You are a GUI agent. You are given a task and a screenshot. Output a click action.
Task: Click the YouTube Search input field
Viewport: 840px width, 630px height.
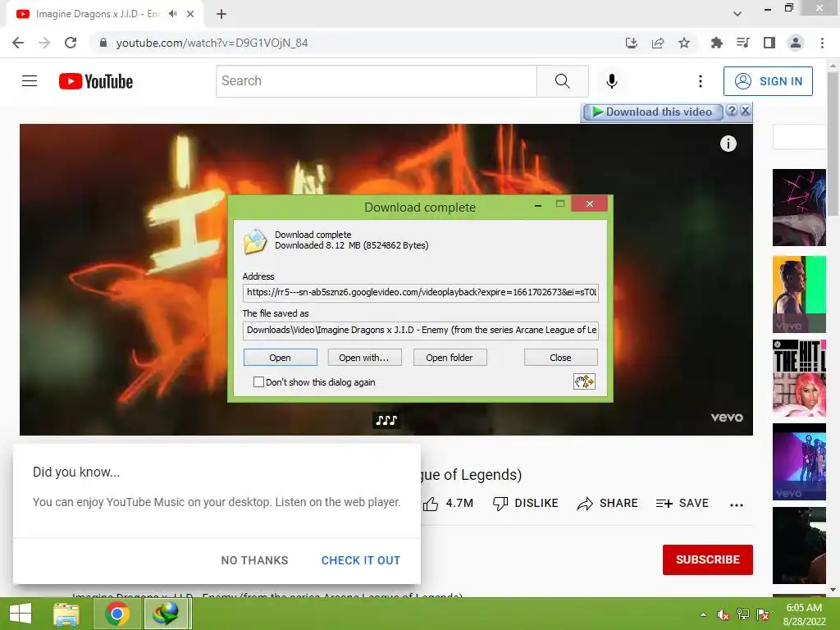(376, 81)
